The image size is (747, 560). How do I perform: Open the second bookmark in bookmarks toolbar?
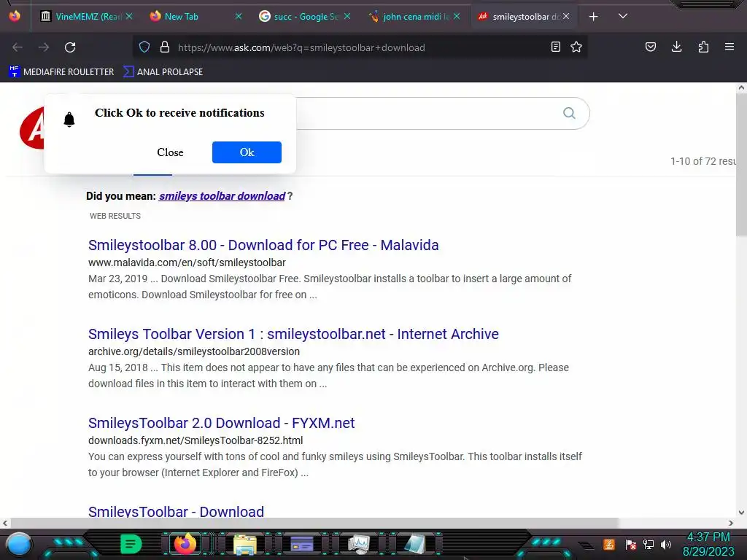(x=163, y=72)
